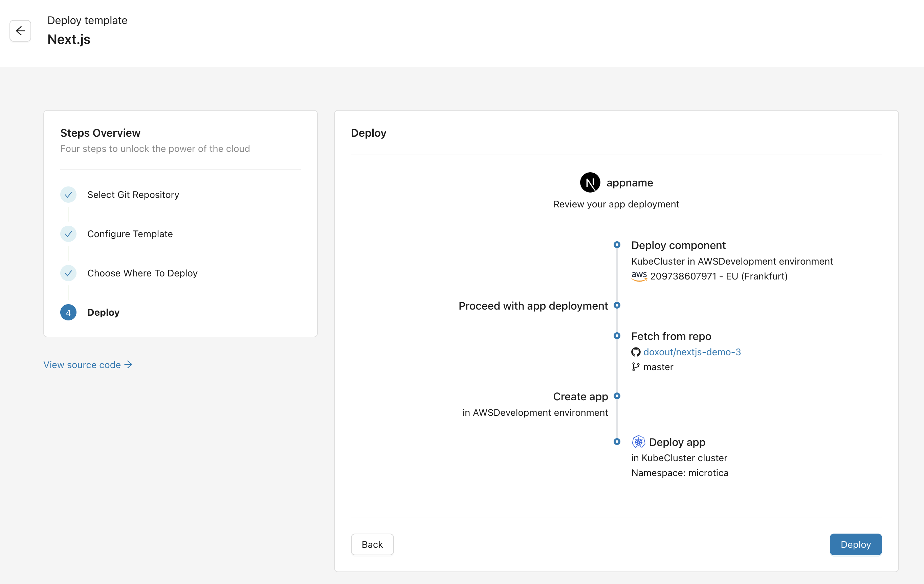Open the Deploy step in overview
924x584 pixels.
coord(103,312)
